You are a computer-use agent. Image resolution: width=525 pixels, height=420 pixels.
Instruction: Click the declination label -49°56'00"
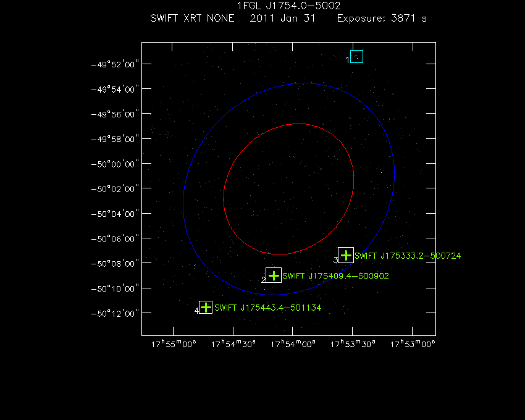click(115, 114)
